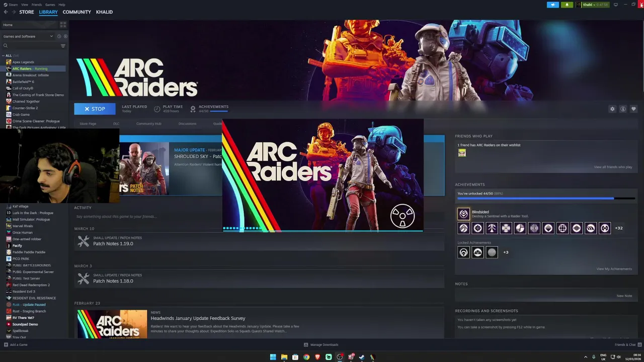The image size is (644, 362).
Task: Click the manage game settings gear icon
Action: click(612, 109)
